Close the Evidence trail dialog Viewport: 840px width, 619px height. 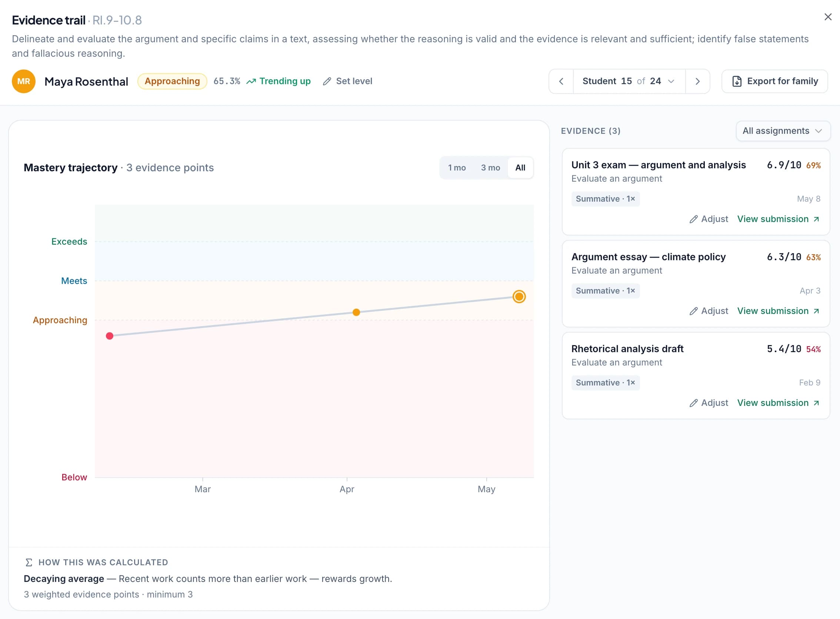coord(828,17)
